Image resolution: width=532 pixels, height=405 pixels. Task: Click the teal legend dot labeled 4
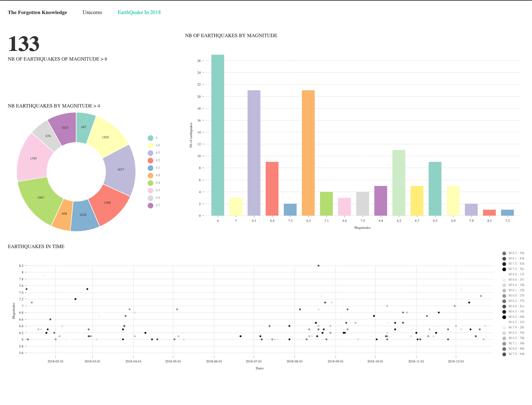(150, 138)
